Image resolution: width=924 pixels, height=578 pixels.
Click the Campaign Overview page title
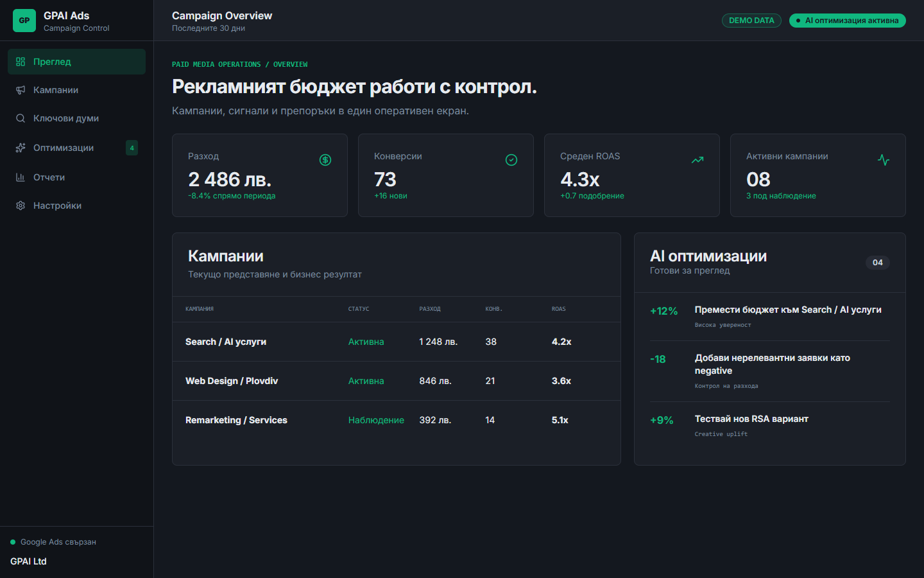pyautogui.click(x=222, y=15)
